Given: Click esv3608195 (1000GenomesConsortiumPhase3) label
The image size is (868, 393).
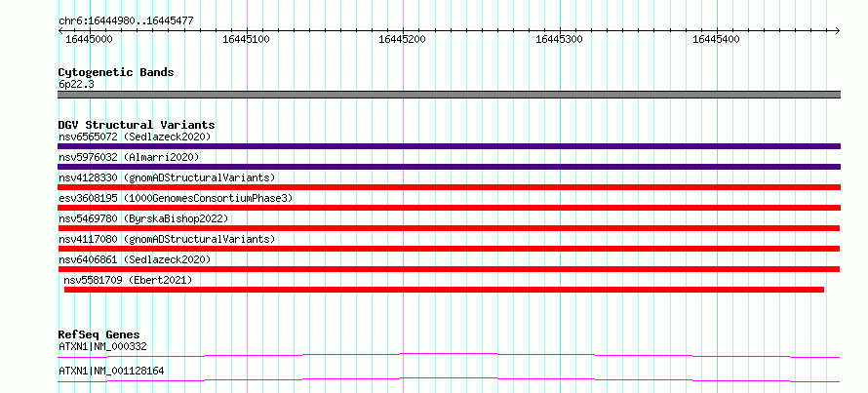Looking at the screenshot, I should [x=176, y=198].
